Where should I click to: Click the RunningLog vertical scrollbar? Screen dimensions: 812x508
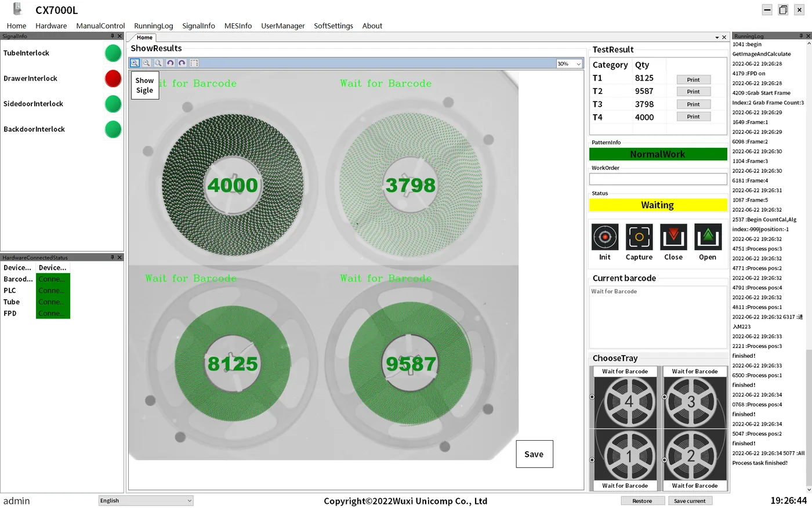pyautogui.click(x=809, y=267)
